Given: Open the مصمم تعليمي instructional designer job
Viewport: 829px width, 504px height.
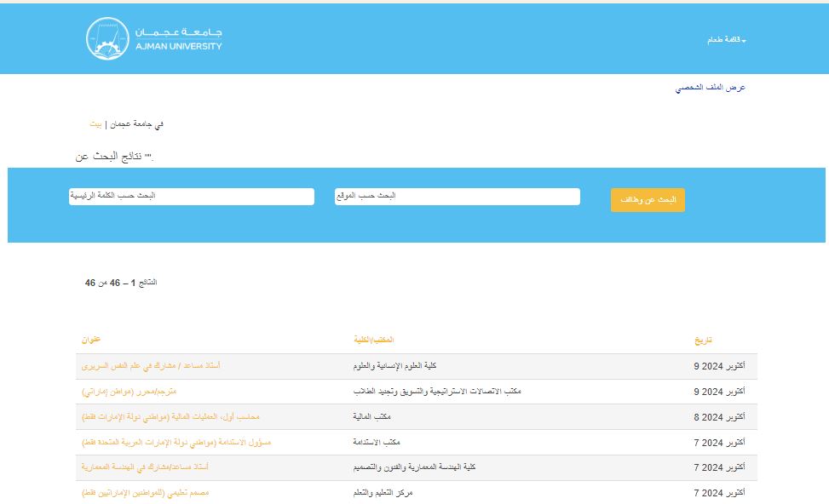Looking at the screenshot, I should [146, 493].
